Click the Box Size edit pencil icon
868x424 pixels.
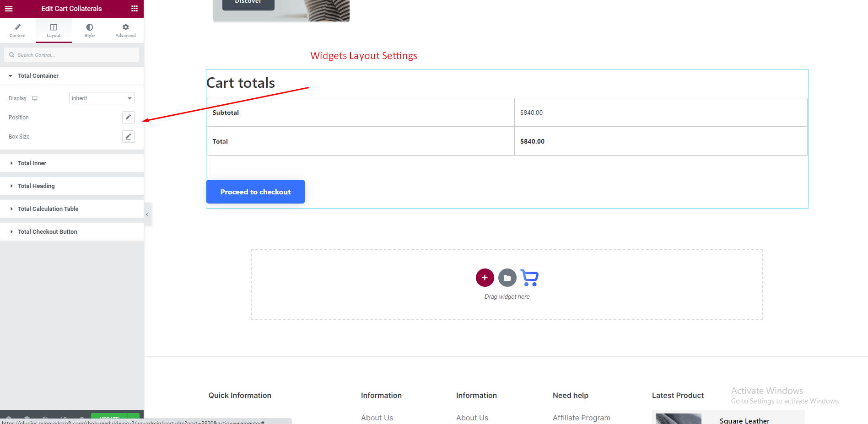pos(128,137)
